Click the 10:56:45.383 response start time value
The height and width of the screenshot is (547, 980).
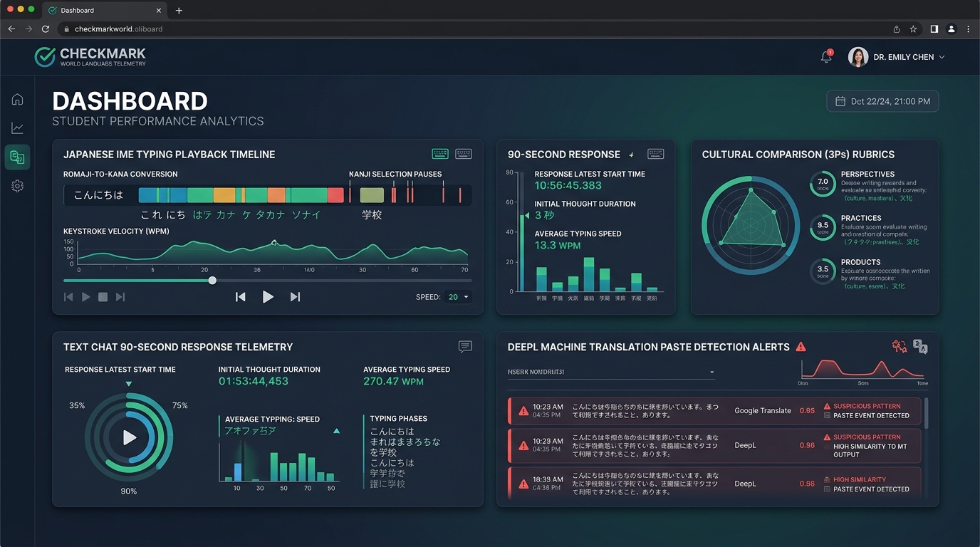pos(568,185)
